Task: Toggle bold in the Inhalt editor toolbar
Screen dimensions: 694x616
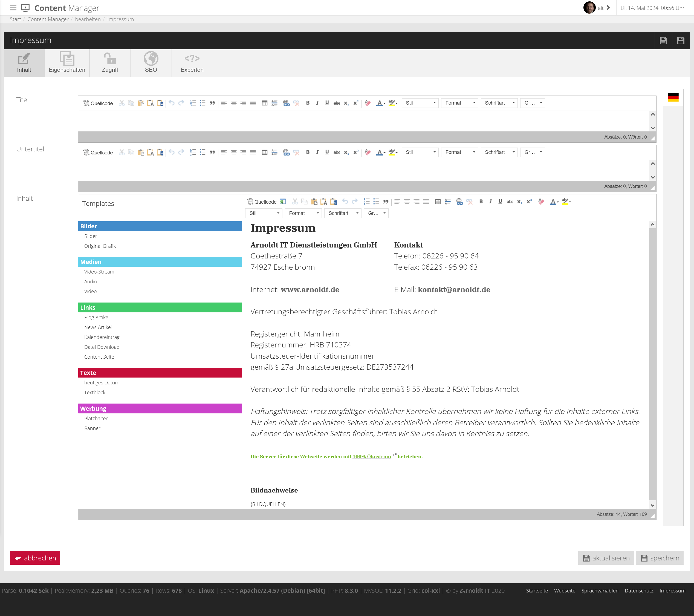Action: click(481, 202)
